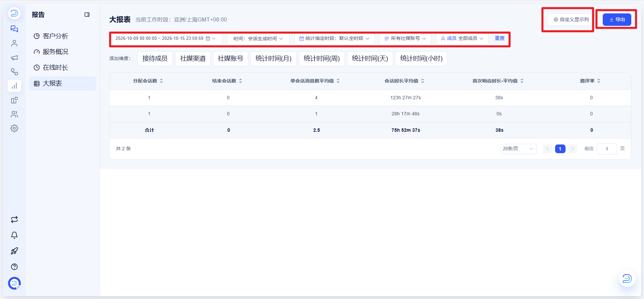Add the 接待成员 dimension
The height and width of the screenshot is (299, 644).
click(155, 59)
